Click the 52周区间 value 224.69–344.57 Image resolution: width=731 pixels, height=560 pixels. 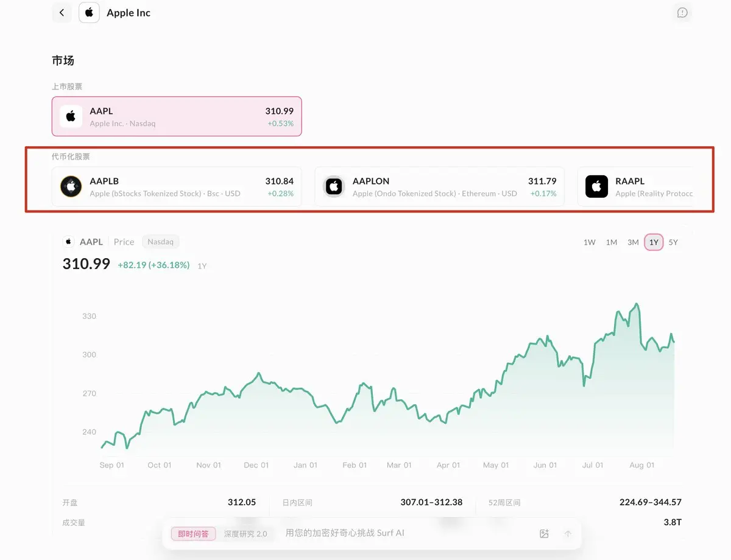click(651, 502)
